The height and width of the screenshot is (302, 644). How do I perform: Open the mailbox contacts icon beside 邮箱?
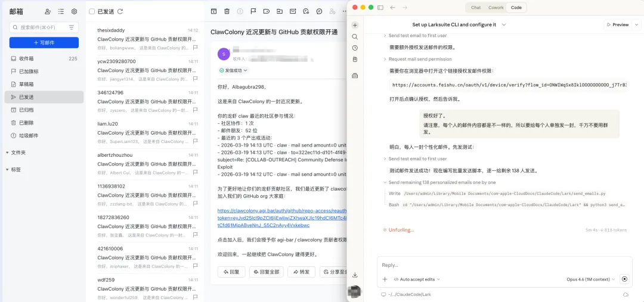[x=48, y=11]
